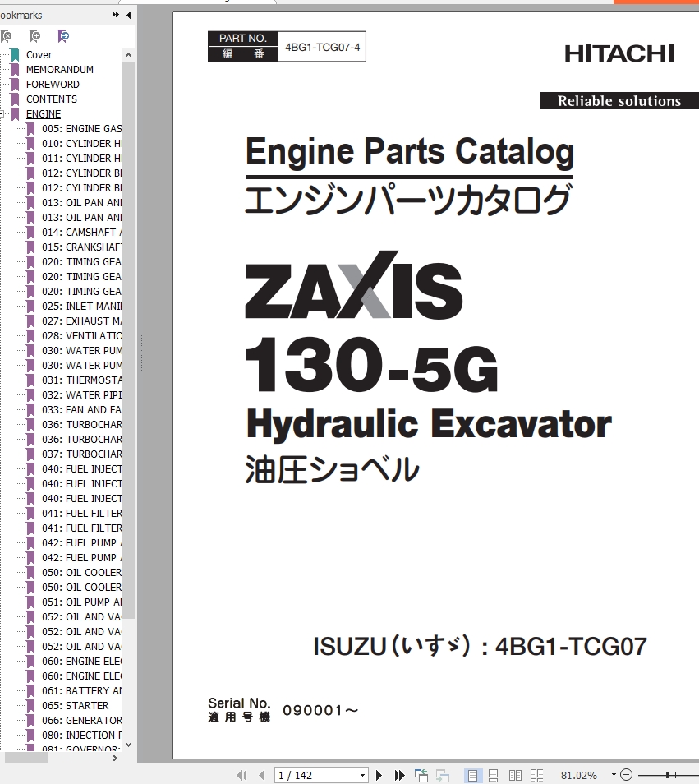Click the delete bookmark icon
This screenshot has width=699, height=784.
(6, 35)
